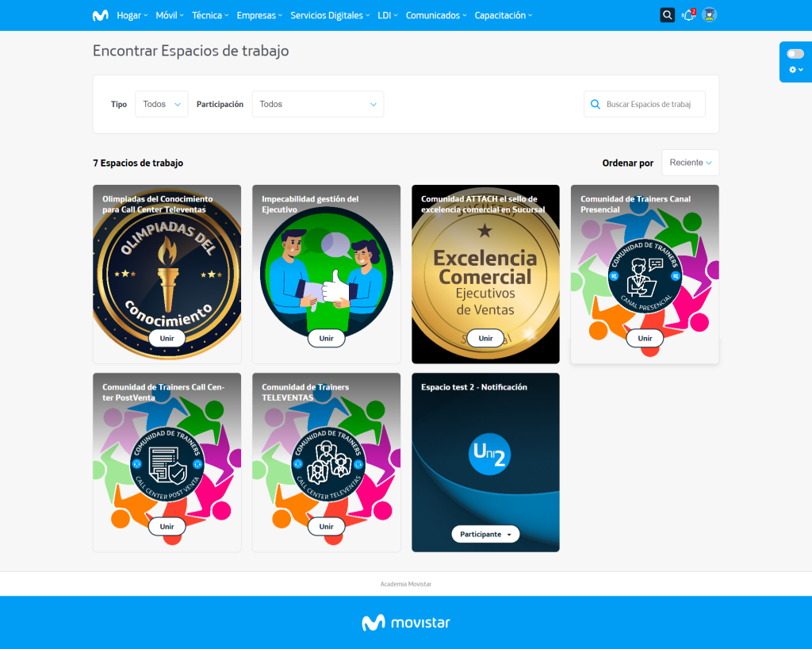This screenshot has width=812, height=649.
Task: Open Comunidad de Trainers Call Center PostVenta title
Action: point(163,392)
